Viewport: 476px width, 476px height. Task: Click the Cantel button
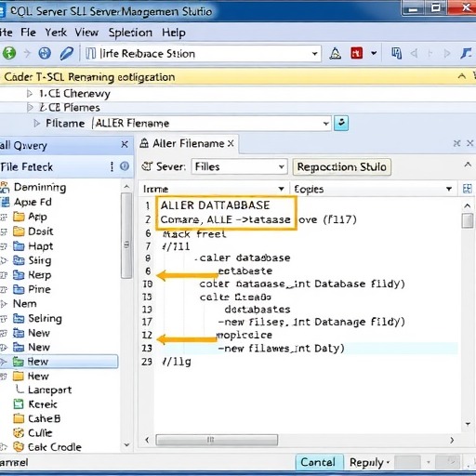point(318,462)
